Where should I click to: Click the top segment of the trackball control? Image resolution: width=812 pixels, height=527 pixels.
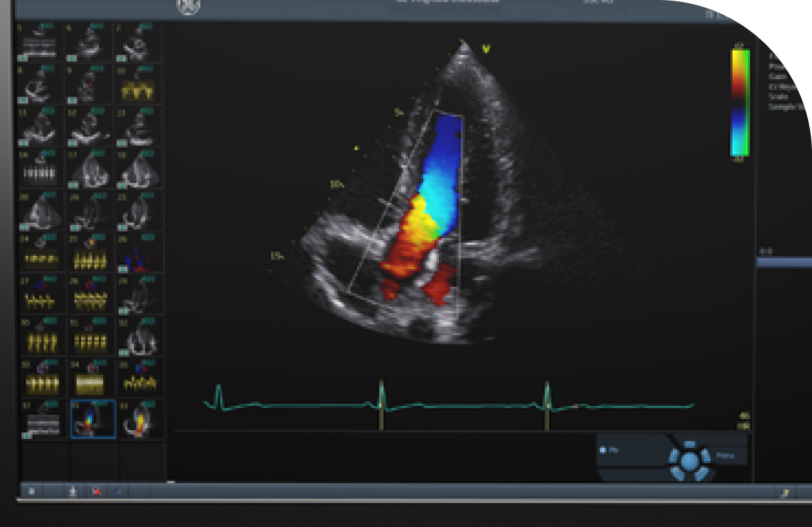pyautogui.click(x=690, y=445)
